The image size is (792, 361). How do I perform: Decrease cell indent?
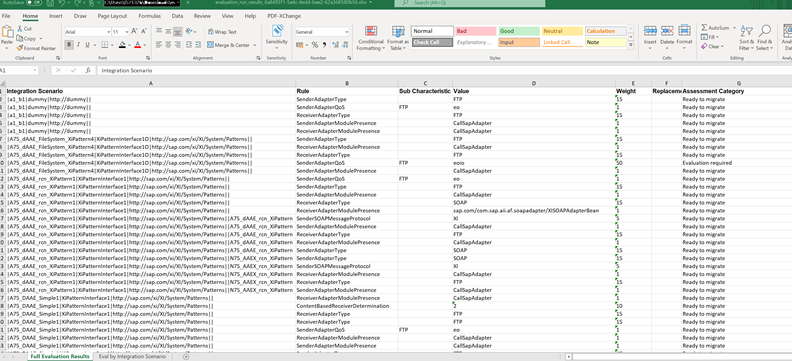click(188, 44)
